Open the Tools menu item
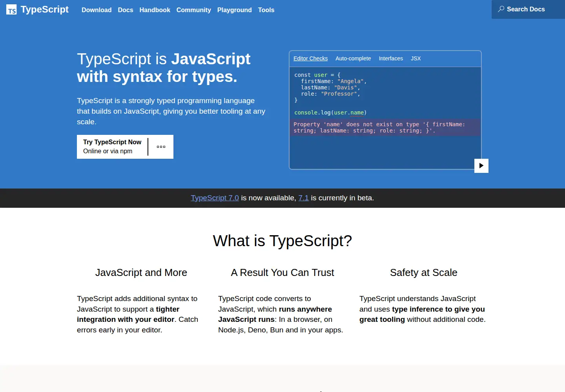 click(266, 10)
